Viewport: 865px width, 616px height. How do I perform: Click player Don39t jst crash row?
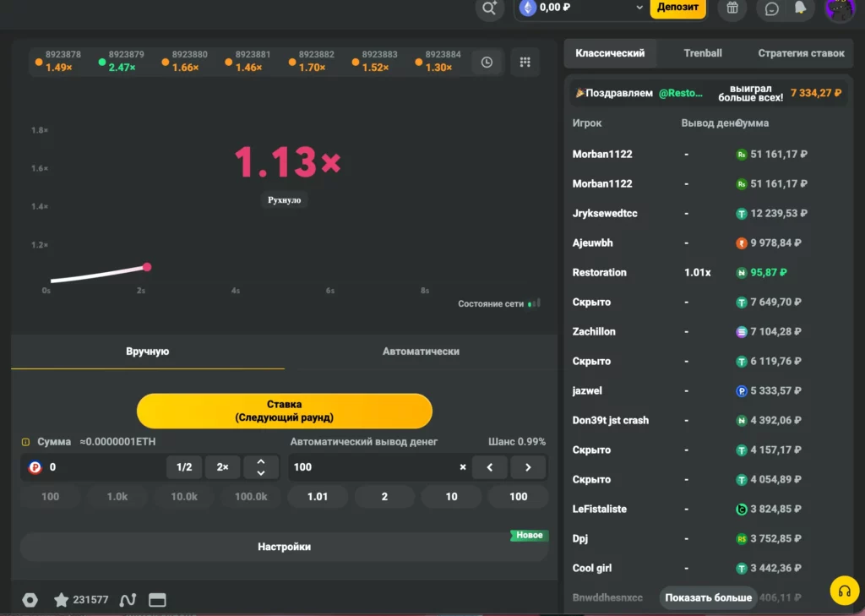709,420
